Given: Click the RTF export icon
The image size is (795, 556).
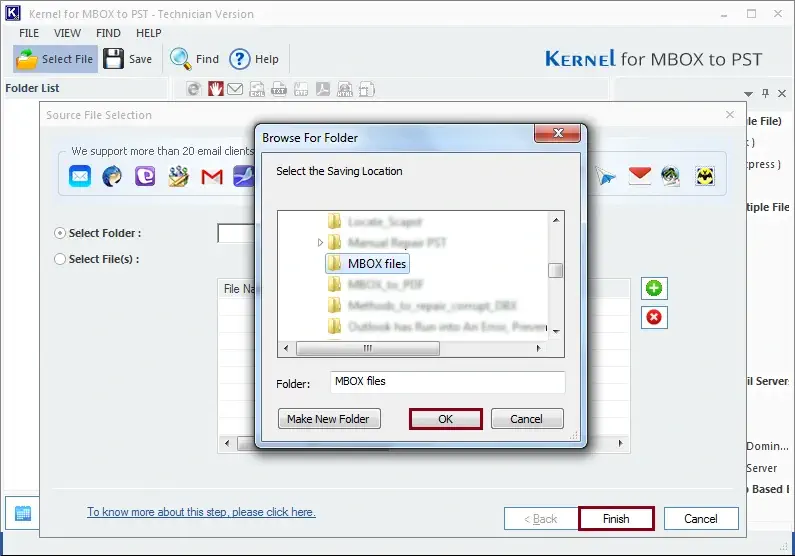Looking at the screenshot, I should (301, 89).
